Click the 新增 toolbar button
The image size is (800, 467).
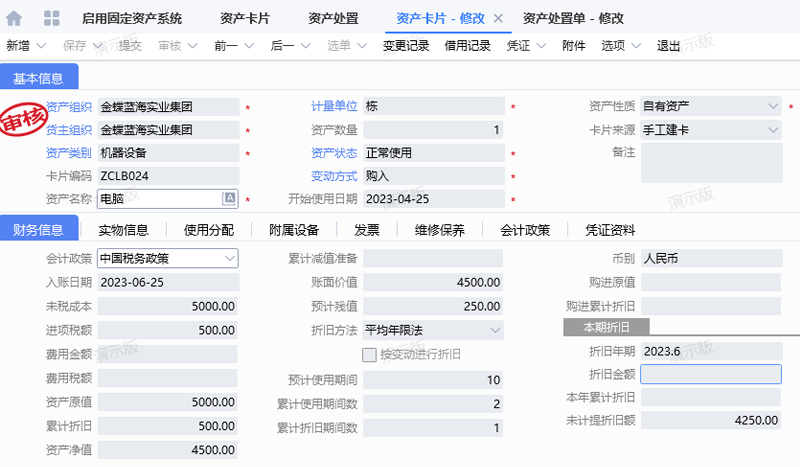[18, 46]
